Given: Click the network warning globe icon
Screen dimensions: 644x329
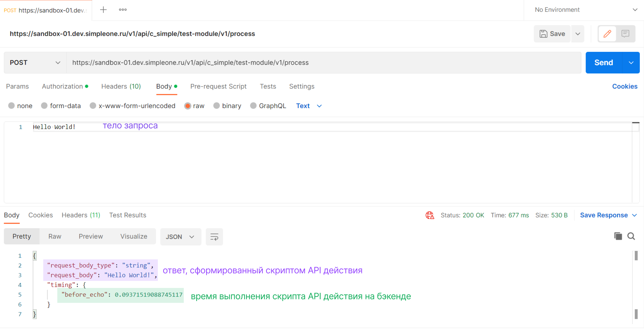Looking at the screenshot, I should click(429, 215).
